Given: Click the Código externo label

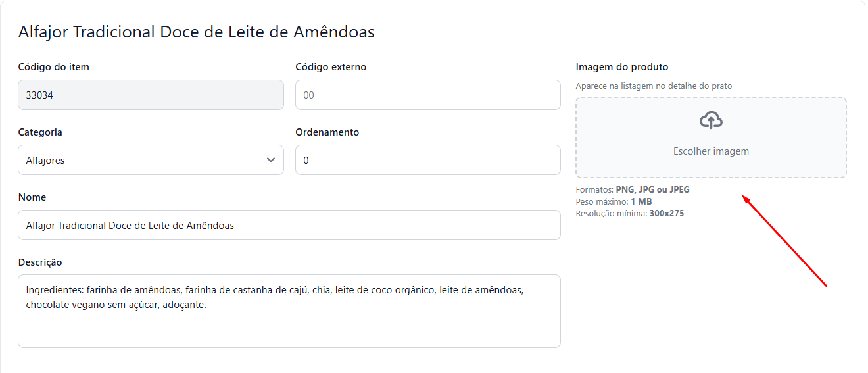Looking at the screenshot, I should 331,67.
